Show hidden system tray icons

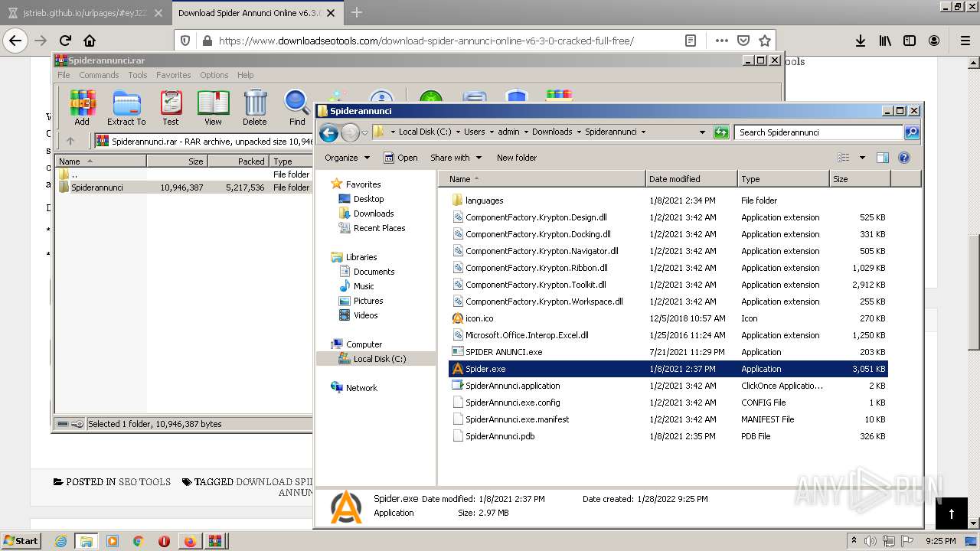click(x=854, y=540)
